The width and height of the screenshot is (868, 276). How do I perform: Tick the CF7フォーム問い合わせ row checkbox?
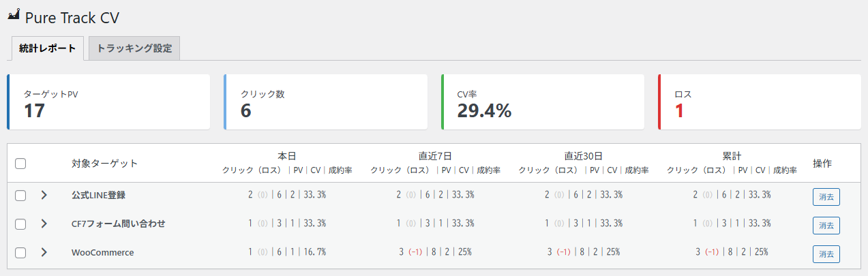tap(20, 224)
